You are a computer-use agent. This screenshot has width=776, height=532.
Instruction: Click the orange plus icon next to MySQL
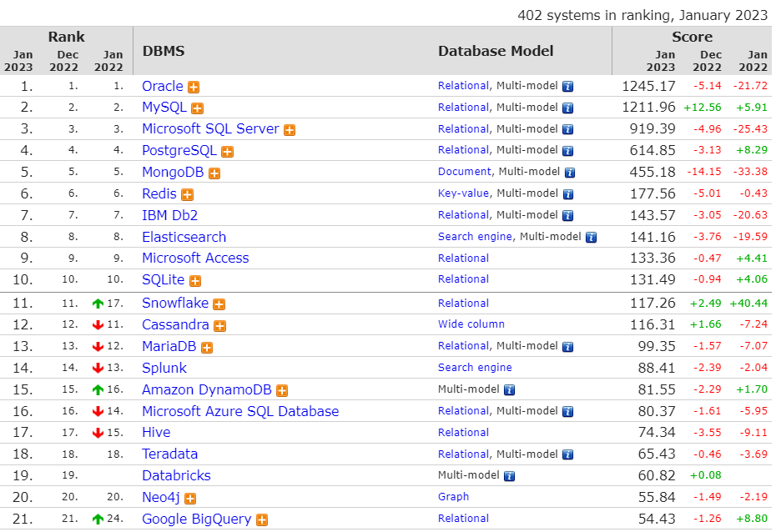click(197, 108)
